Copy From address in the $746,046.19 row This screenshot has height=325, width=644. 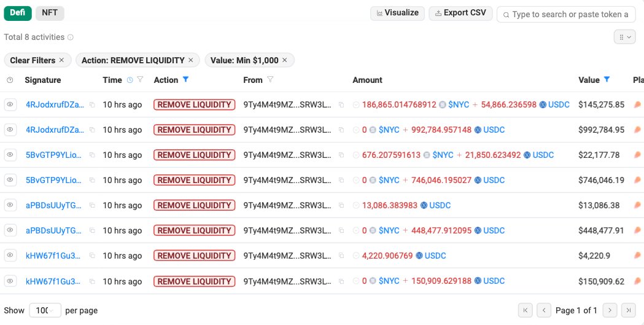(x=341, y=180)
